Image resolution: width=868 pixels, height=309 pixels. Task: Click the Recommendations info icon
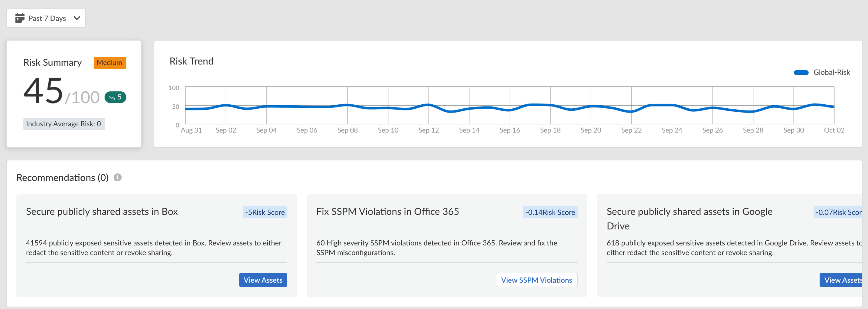pyautogui.click(x=117, y=177)
